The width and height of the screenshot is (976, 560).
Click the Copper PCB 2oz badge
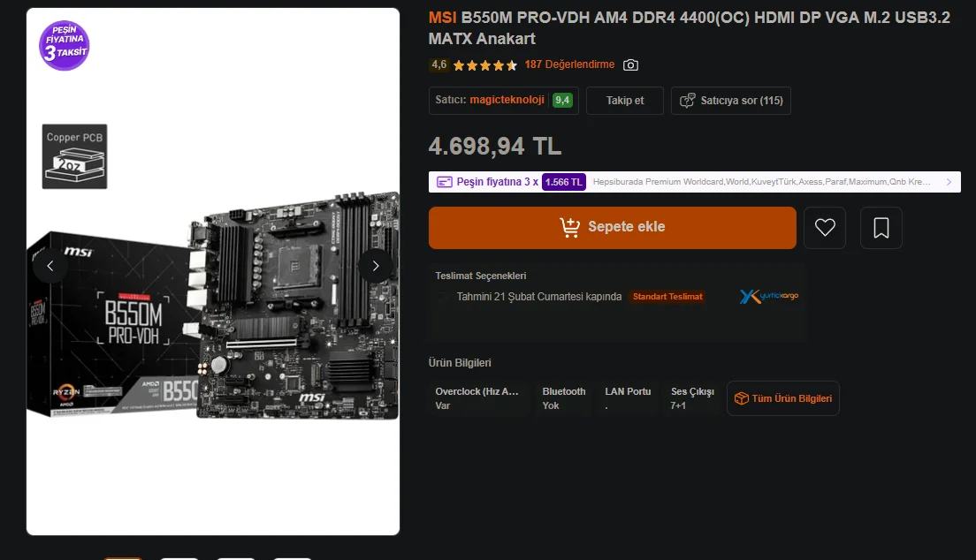74,156
